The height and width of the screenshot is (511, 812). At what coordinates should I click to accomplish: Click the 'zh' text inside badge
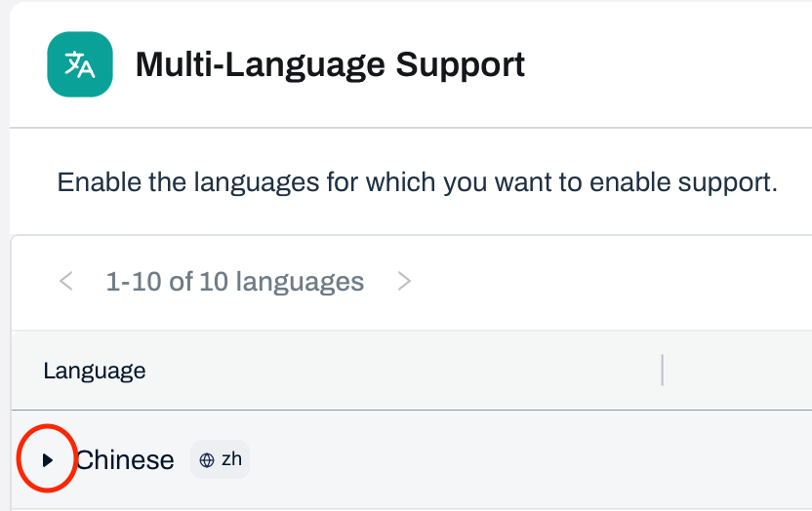(231, 459)
